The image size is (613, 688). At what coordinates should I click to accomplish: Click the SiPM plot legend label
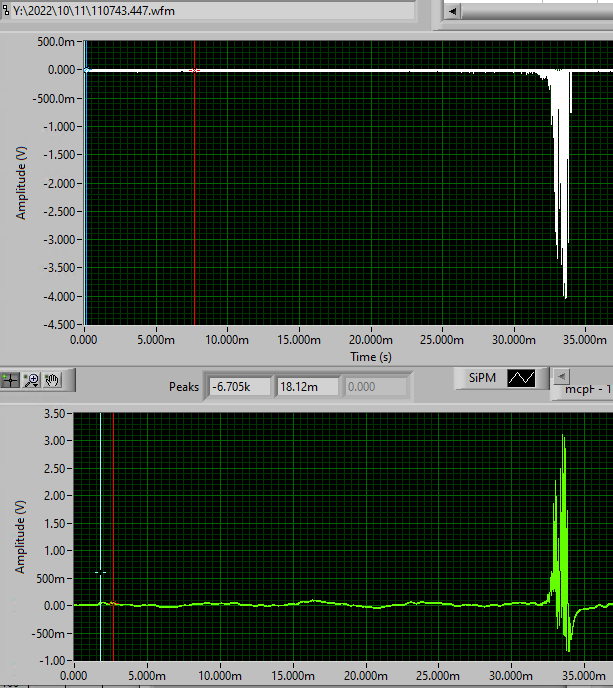click(x=482, y=378)
